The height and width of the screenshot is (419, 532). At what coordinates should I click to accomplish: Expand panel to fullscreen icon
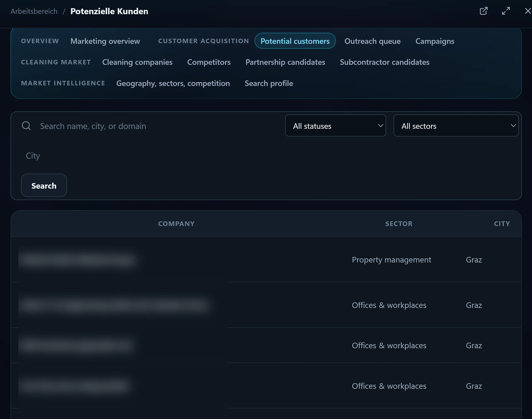506,11
